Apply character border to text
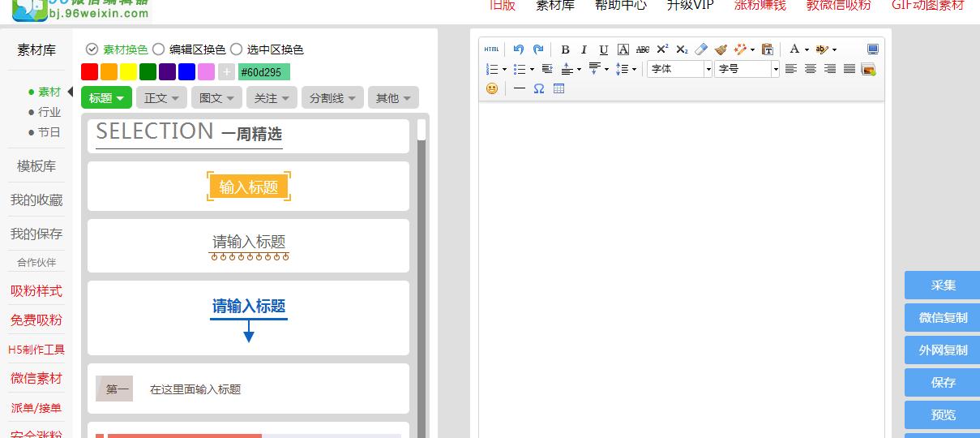Image resolution: width=980 pixels, height=438 pixels. click(623, 49)
